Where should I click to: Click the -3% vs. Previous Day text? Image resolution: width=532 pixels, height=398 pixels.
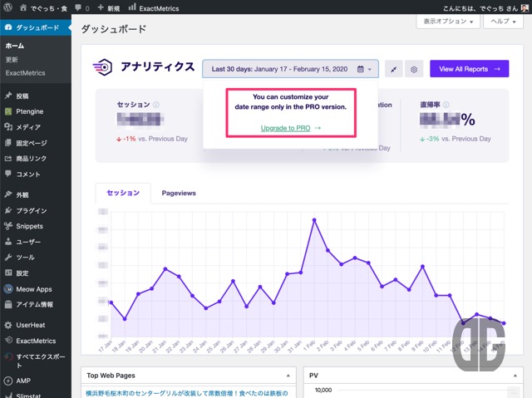tap(456, 139)
